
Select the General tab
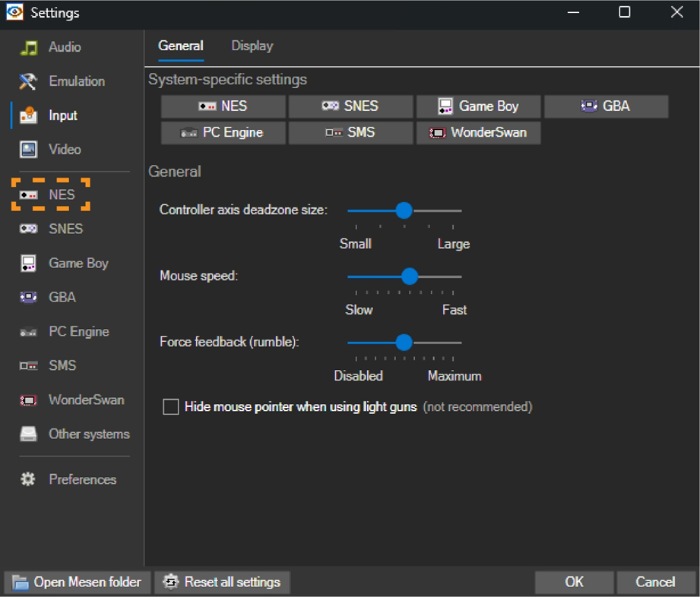coord(181,46)
